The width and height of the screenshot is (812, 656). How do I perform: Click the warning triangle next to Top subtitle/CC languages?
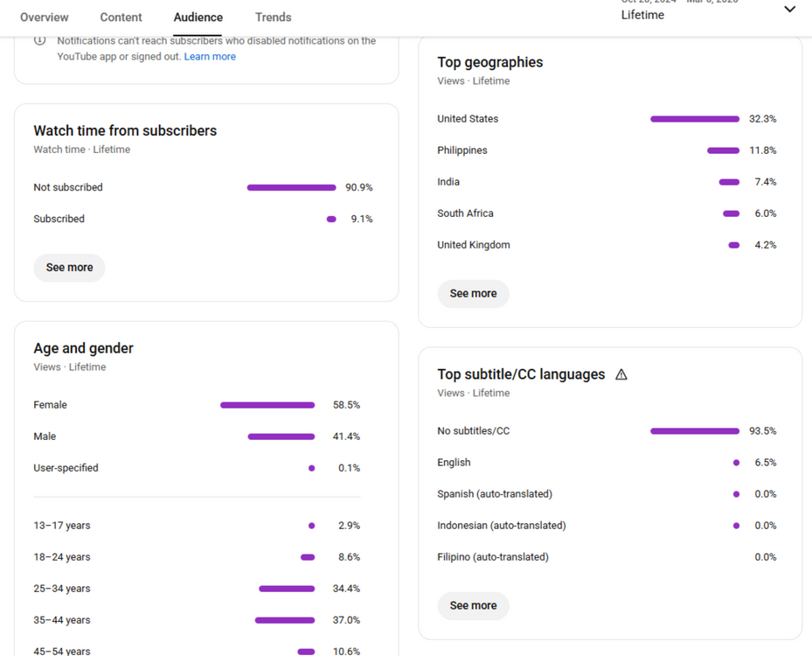pyautogui.click(x=621, y=374)
